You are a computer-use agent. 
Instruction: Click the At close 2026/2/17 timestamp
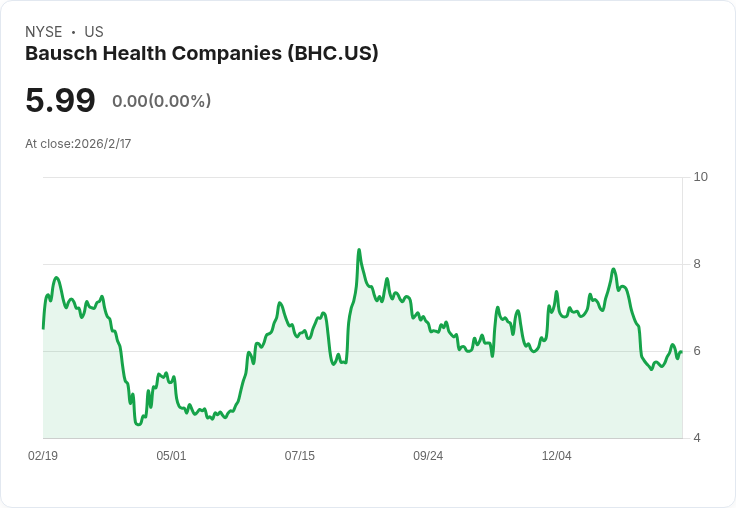(78, 143)
